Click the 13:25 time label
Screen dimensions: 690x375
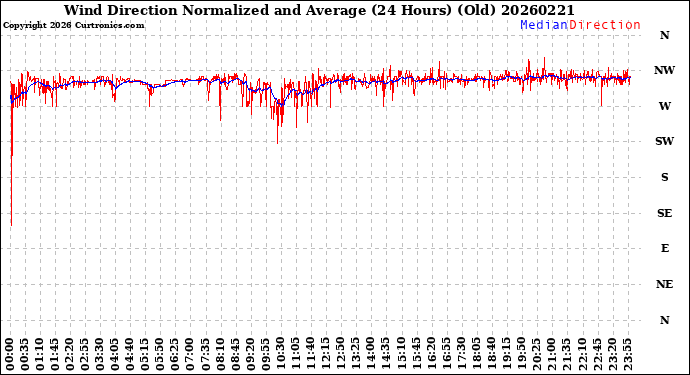356,354
